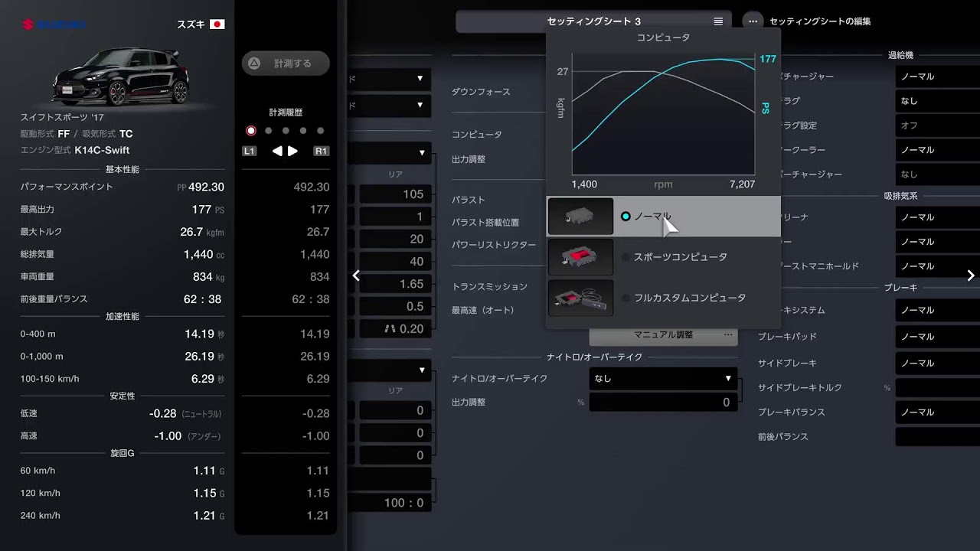Viewport: 980px width, 551px height.
Task: Open the サイドブレーキ ノーマル dropdown
Action: pos(937,364)
